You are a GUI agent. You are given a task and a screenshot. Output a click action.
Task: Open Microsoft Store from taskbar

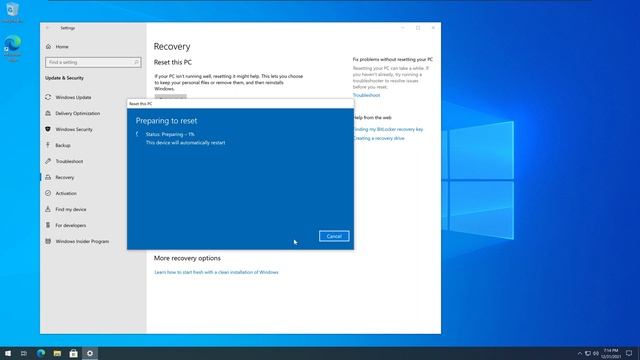tap(73, 353)
